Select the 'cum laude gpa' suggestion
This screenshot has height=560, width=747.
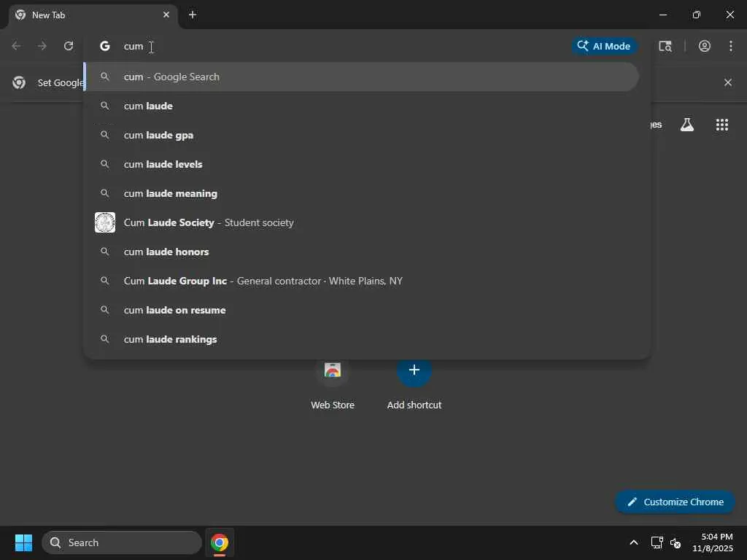click(x=362, y=135)
